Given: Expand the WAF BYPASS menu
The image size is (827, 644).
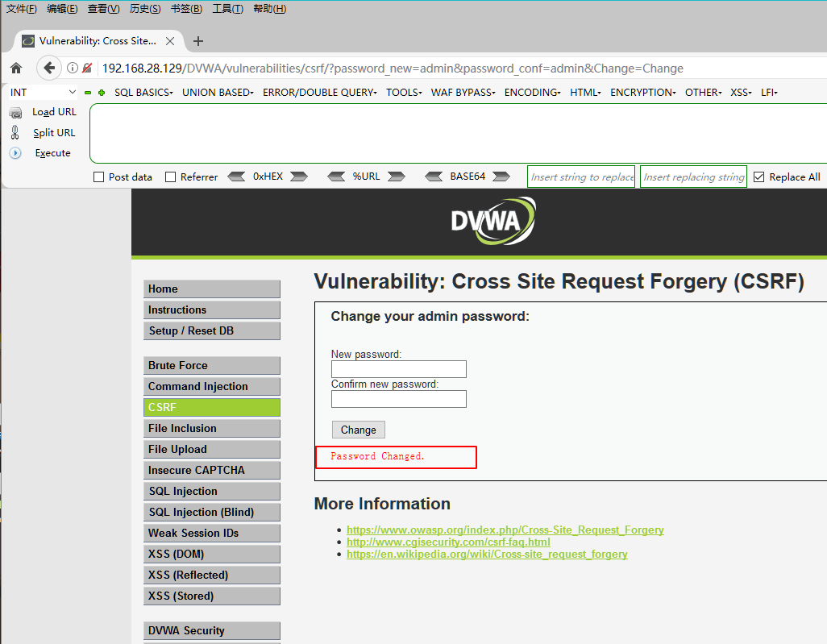Looking at the screenshot, I should [463, 93].
